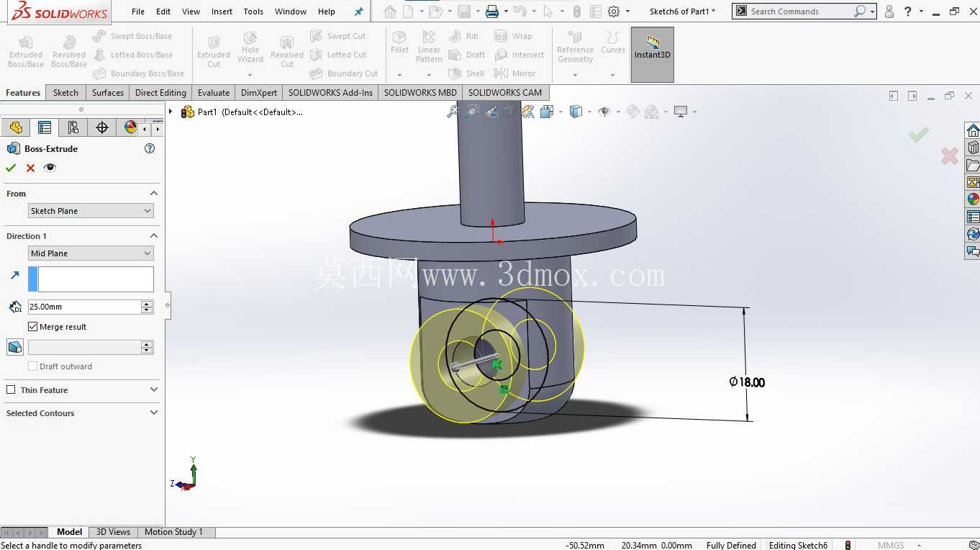
Task: Cancel via corner red X
Action: click(x=950, y=155)
